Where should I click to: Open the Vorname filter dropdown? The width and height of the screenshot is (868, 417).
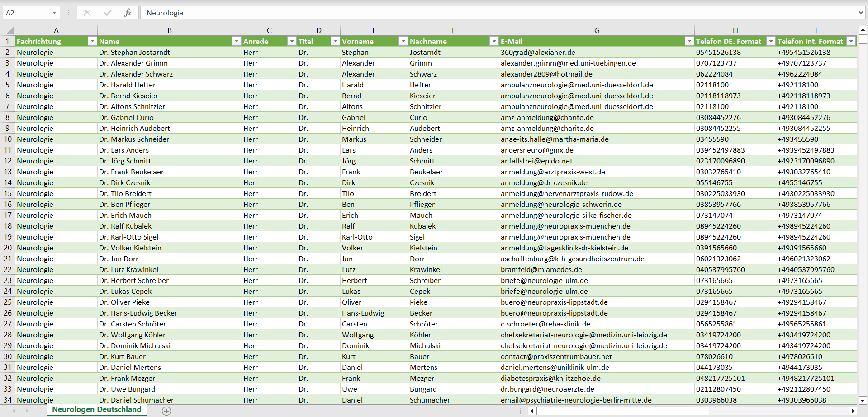403,41
